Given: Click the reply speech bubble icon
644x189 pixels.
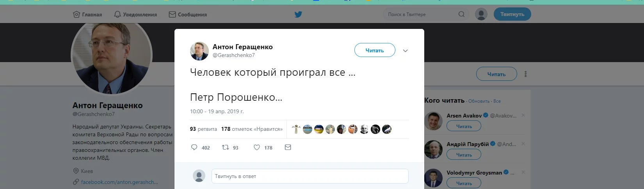Looking at the screenshot, I should tap(194, 148).
